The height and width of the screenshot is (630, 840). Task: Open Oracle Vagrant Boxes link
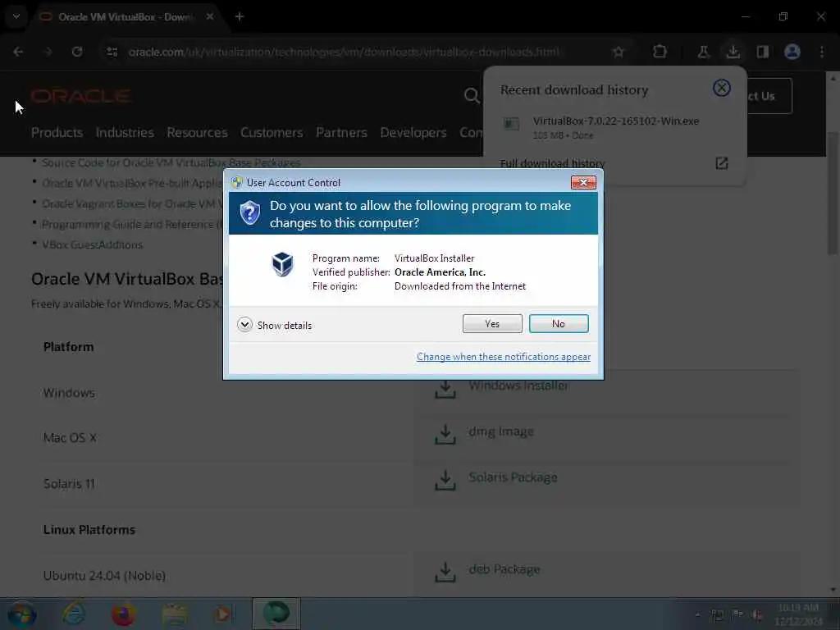point(132,204)
